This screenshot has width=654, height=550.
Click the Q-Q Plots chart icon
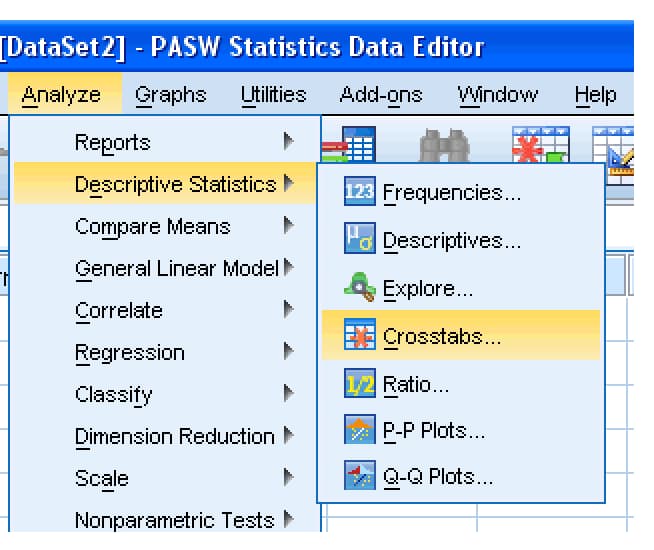click(360, 475)
